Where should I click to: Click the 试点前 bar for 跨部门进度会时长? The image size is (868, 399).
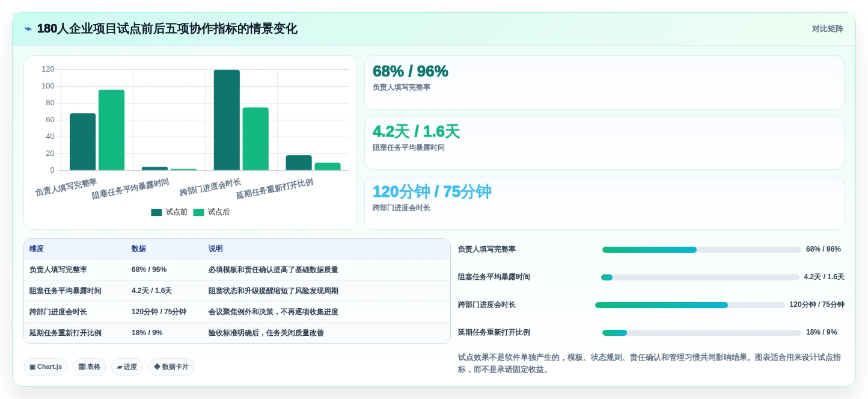(x=227, y=120)
